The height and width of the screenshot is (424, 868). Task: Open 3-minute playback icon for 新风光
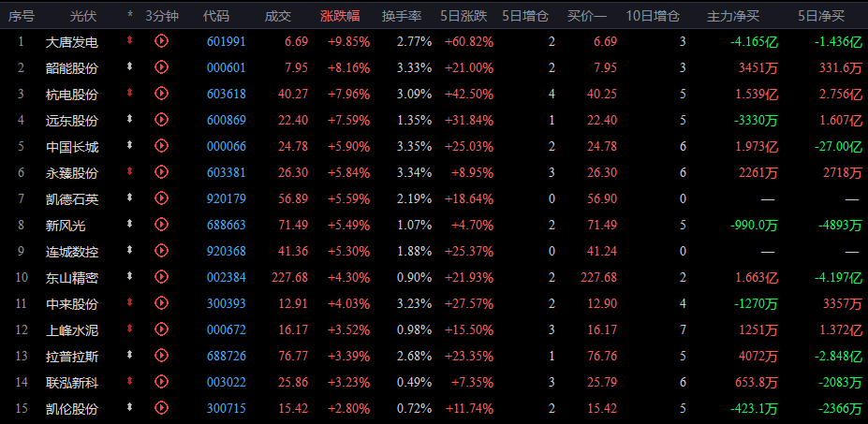[x=161, y=225]
